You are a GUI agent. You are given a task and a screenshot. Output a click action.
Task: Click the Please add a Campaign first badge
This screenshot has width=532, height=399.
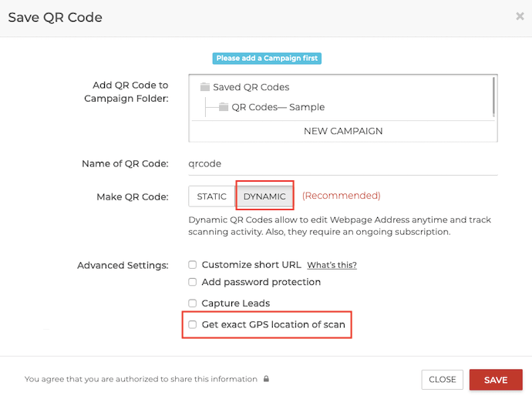267,59
